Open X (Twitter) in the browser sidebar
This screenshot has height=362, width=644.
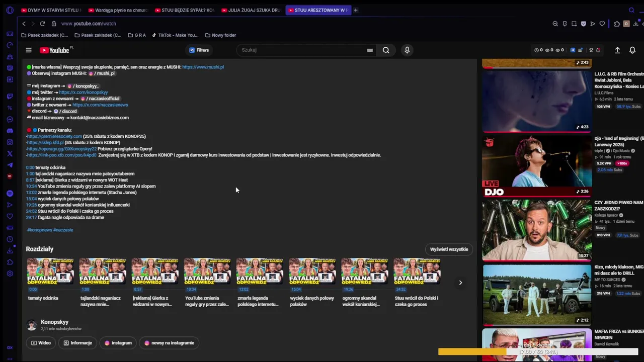coord(10,154)
